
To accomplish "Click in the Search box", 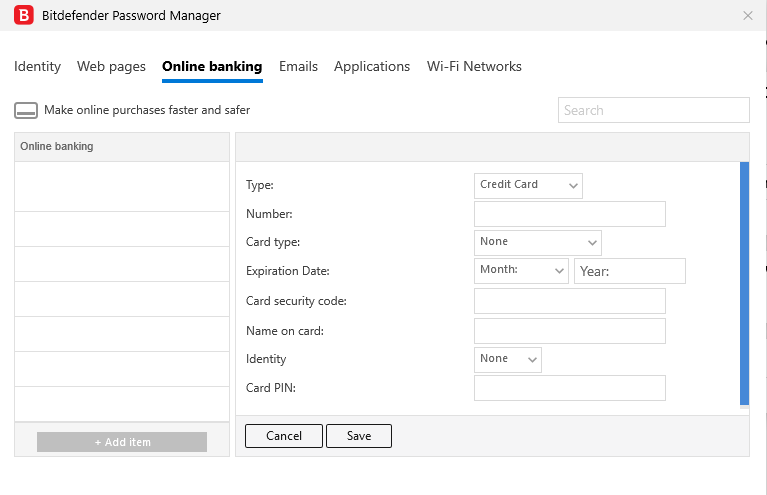I will pyautogui.click(x=653, y=110).
